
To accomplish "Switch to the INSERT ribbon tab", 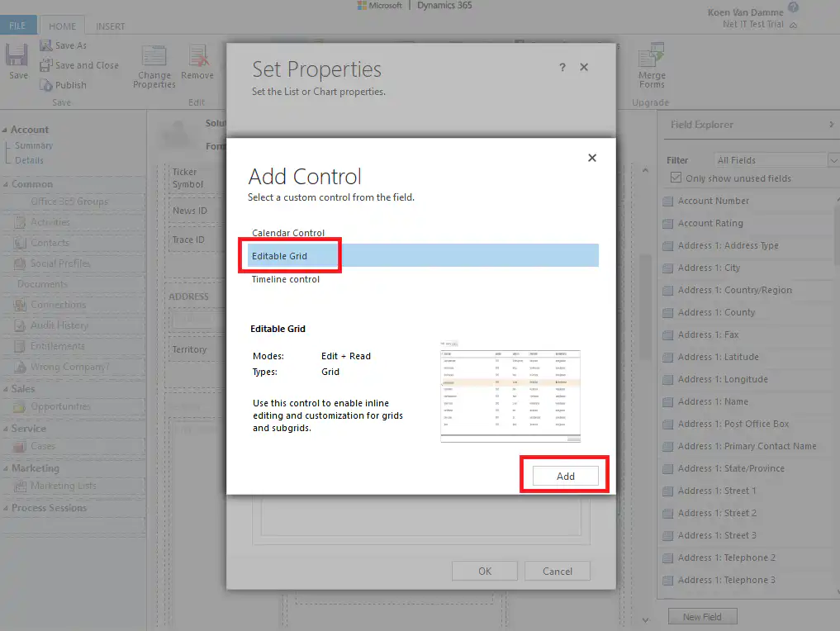I will [110, 25].
